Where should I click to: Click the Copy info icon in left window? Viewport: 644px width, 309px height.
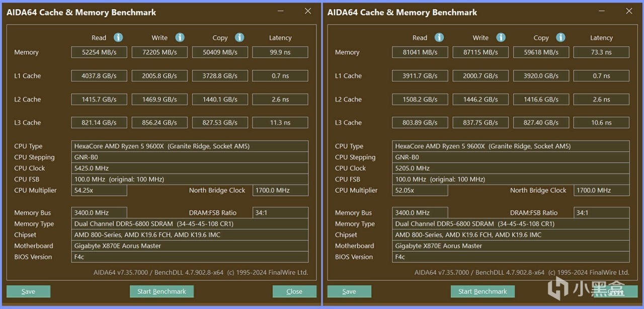(239, 37)
